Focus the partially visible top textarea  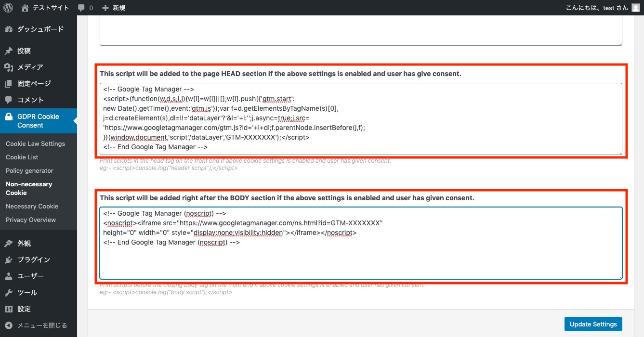(361, 30)
